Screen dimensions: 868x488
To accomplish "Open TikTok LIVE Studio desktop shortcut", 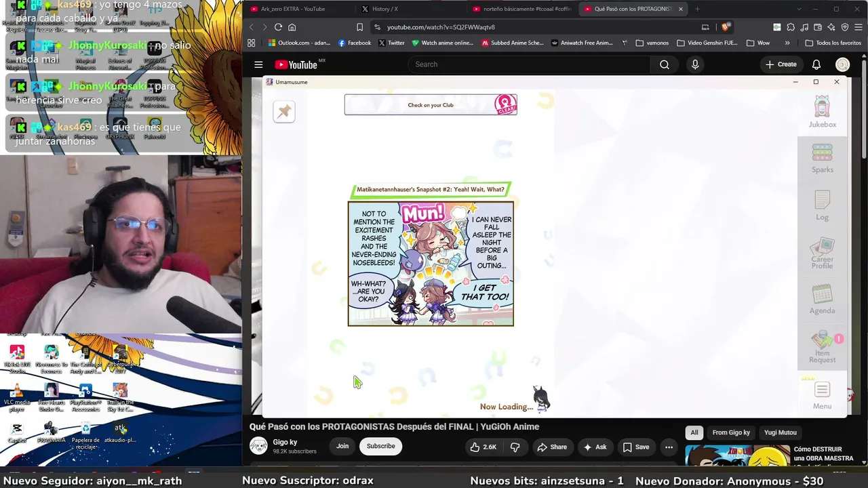I will pos(17,359).
